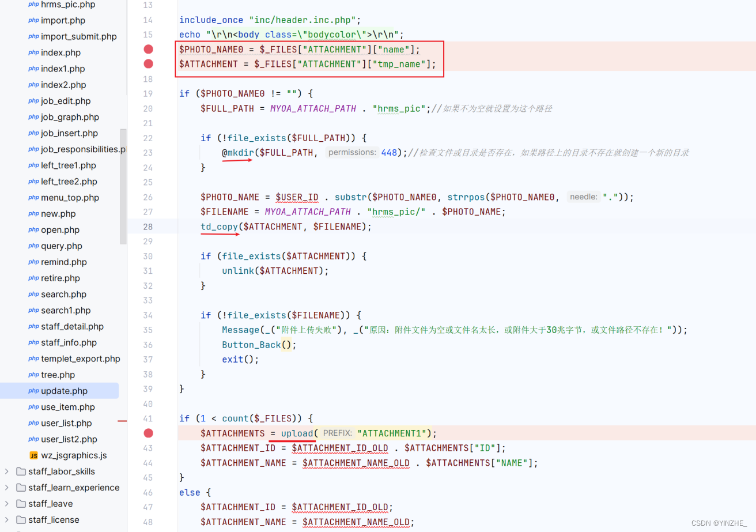The width and height of the screenshot is (756, 532).
Task: Open hrms_pic.php in project tree
Action: (x=68, y=5)
